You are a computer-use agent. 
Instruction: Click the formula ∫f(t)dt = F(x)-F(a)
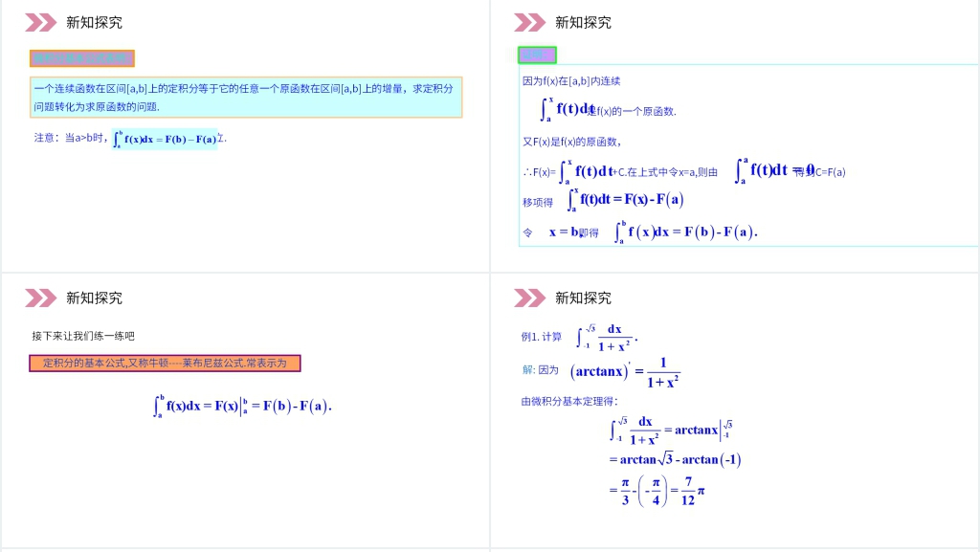[x=625, y=200]
